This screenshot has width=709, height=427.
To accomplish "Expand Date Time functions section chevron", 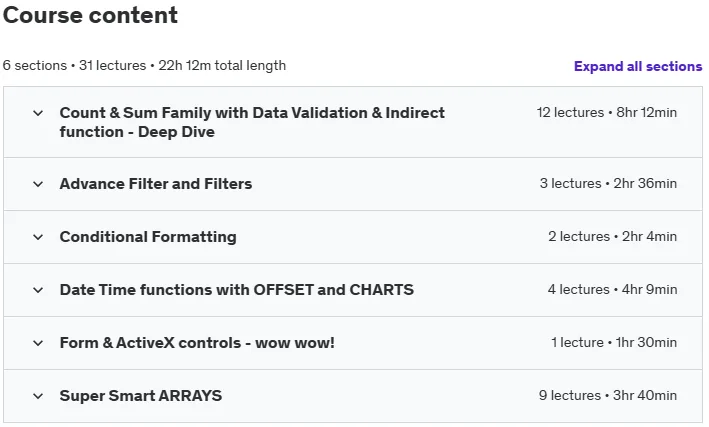I will 38,290.
